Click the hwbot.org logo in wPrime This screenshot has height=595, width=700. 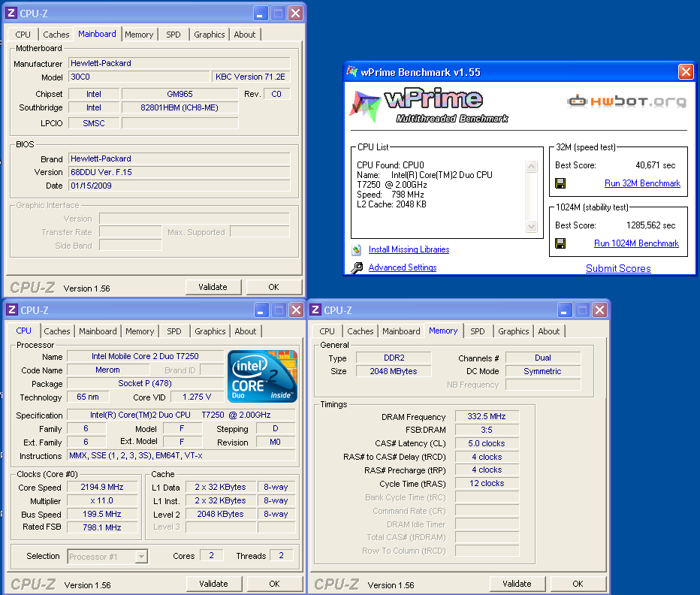(x=627, y=101)
